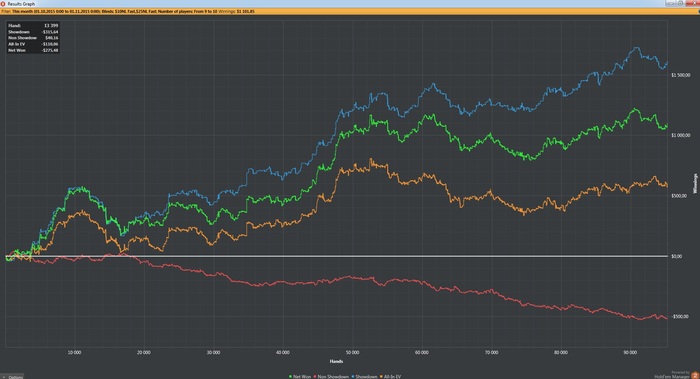
Task: Click the Hand count 13 399 value
Action: coord(51,25)
